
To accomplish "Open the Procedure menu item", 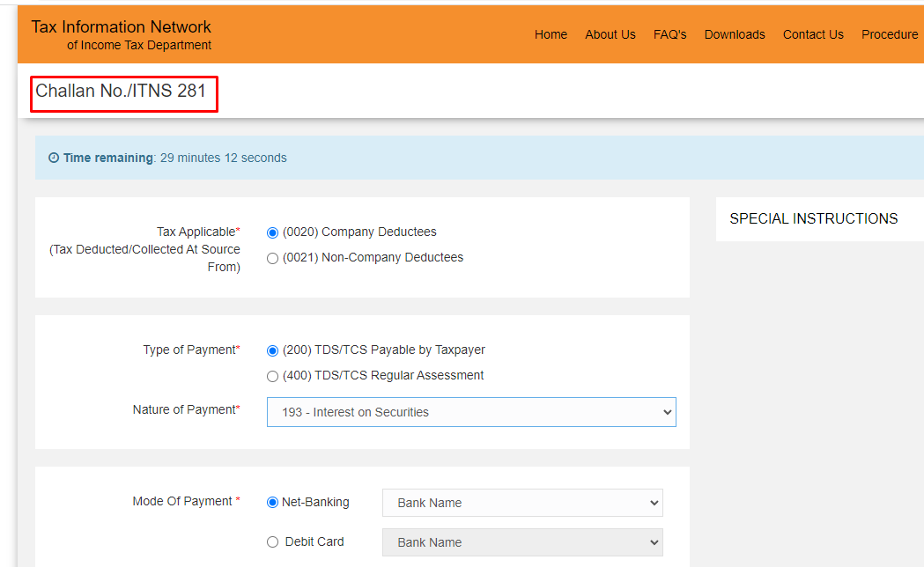I will coord(890,34).
